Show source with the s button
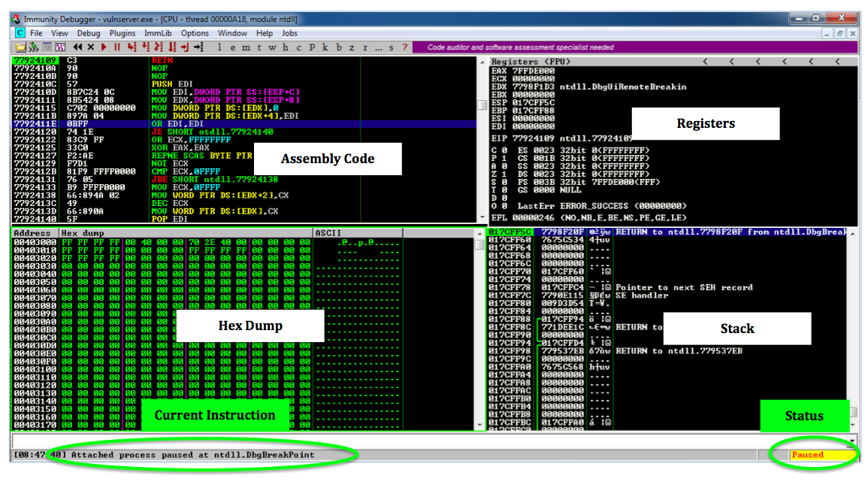 tap(392, 47)
